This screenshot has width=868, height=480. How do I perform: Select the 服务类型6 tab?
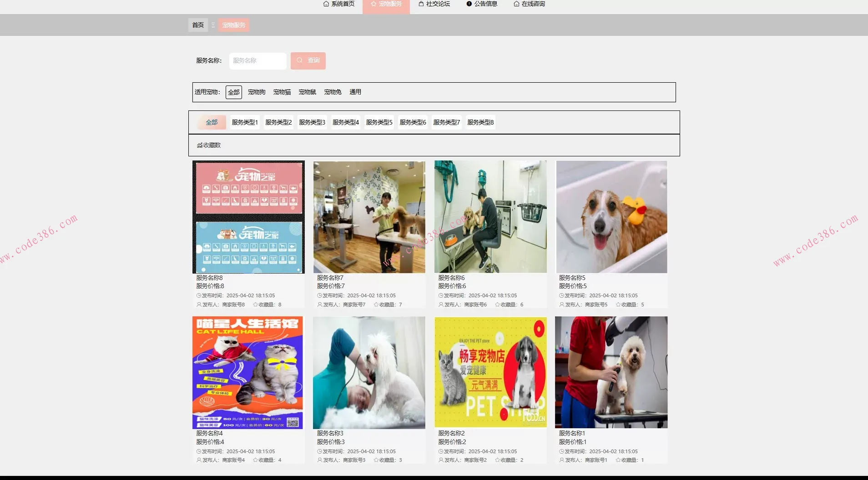413,122
